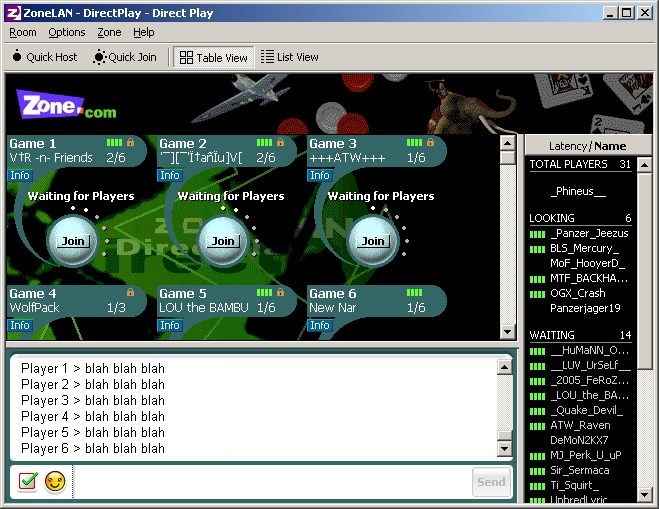Click the Zone.com logo

coord(66,104)
